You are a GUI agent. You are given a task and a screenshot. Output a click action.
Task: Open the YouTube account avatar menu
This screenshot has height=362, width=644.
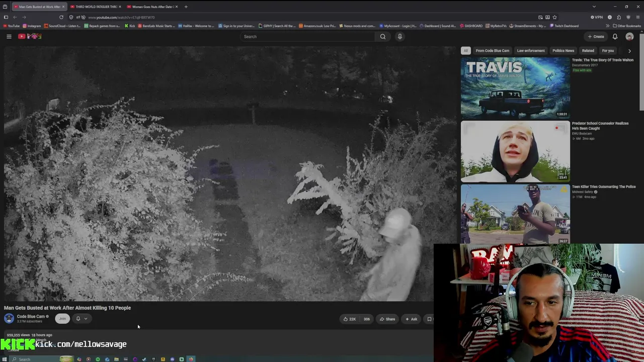pyautogui.click(x=629, y=36)
